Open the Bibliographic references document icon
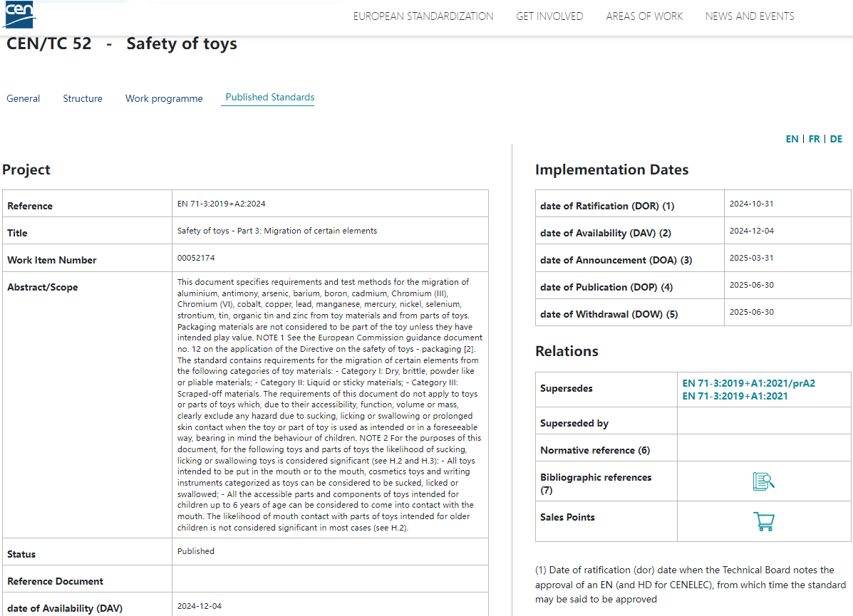 tap(763, 481)
